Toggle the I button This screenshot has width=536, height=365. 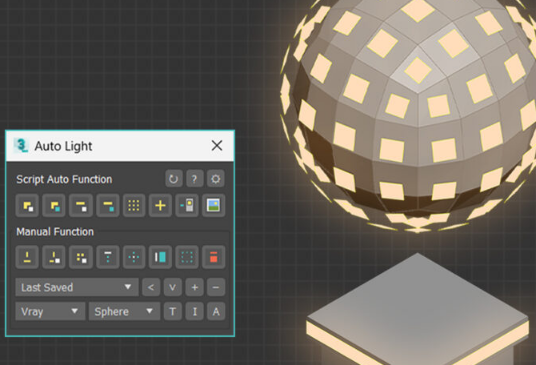195,311
